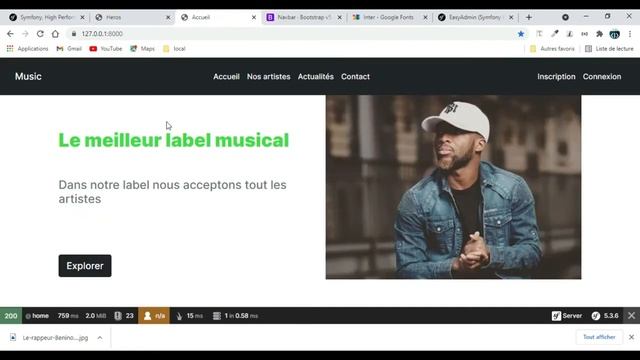Open the local bookmarks folder
The height and width of the screenshot is (360, 640).
point(174,49)
